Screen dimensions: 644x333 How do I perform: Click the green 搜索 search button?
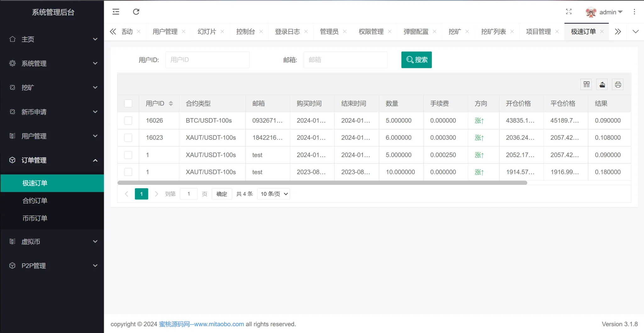pos(416,60)
